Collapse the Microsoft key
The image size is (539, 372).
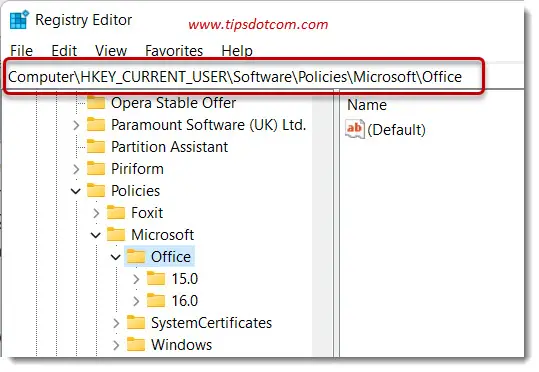coord(96,235)
